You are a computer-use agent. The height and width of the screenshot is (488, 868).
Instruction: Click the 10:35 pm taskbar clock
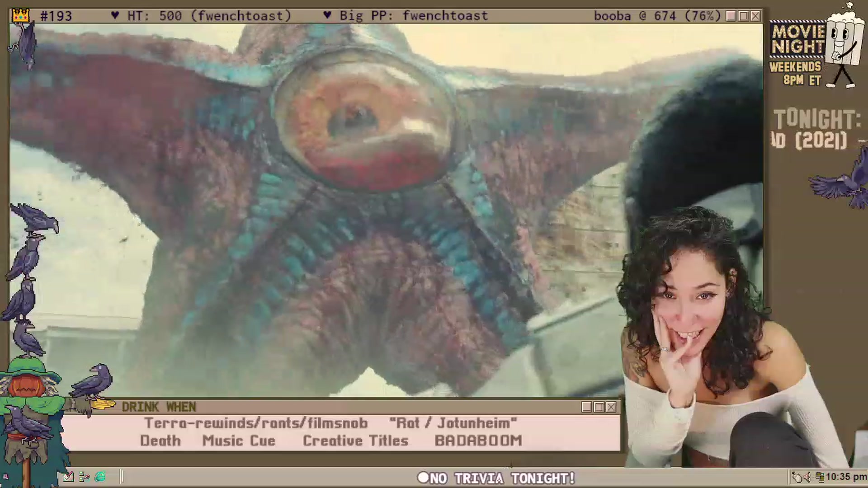tap(846, 477)
